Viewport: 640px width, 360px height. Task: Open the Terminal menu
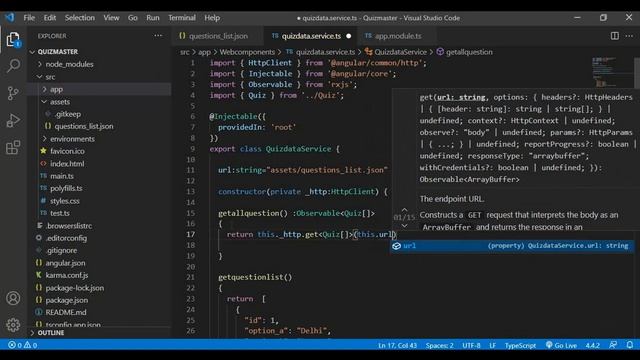182,18
